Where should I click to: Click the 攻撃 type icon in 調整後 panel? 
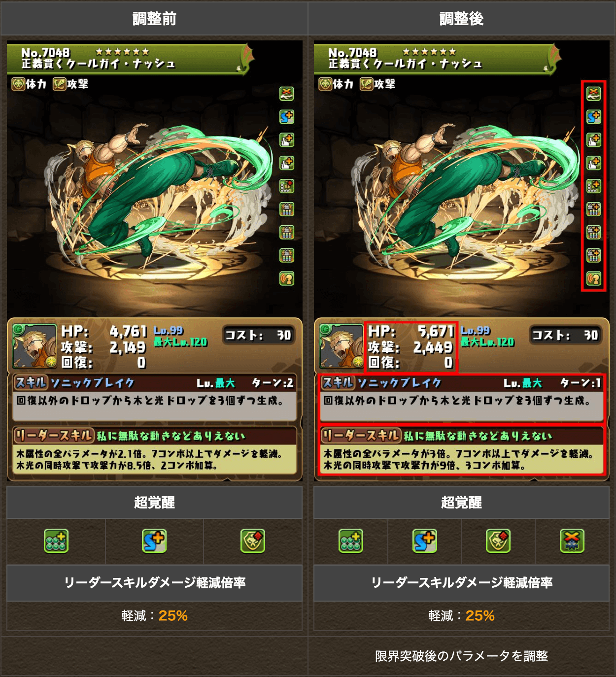(366, 84)
